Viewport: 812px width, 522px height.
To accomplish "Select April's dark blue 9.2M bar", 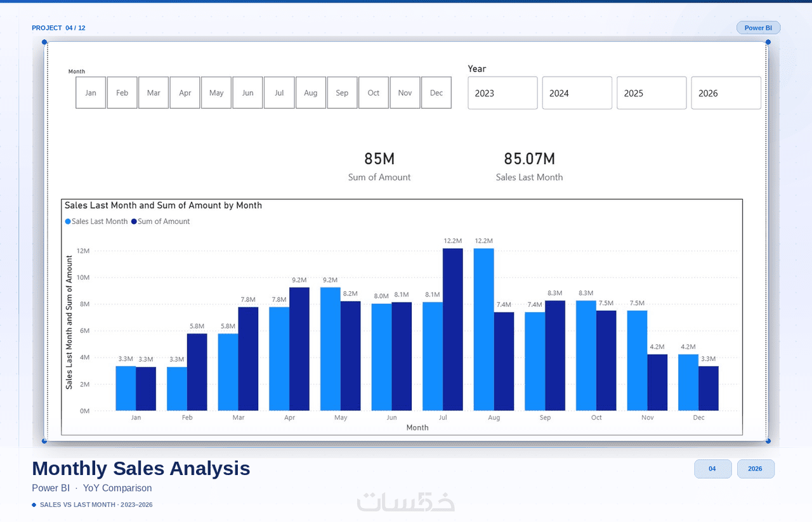I will [299, 349].
